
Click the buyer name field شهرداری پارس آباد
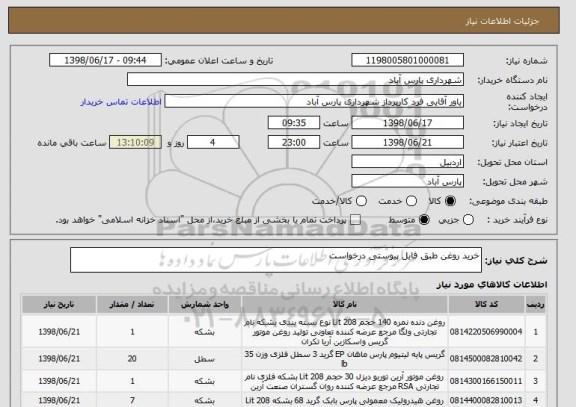(x=295, y=80)
